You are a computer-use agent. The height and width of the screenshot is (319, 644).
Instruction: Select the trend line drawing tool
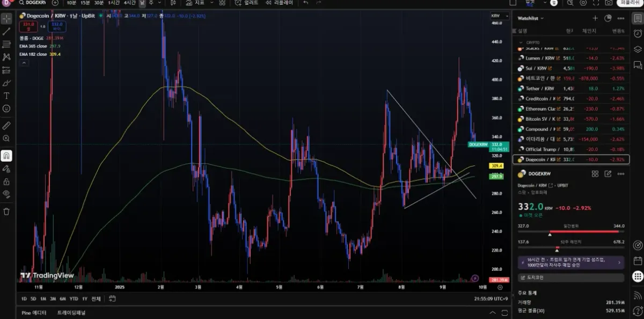point(6,32)
